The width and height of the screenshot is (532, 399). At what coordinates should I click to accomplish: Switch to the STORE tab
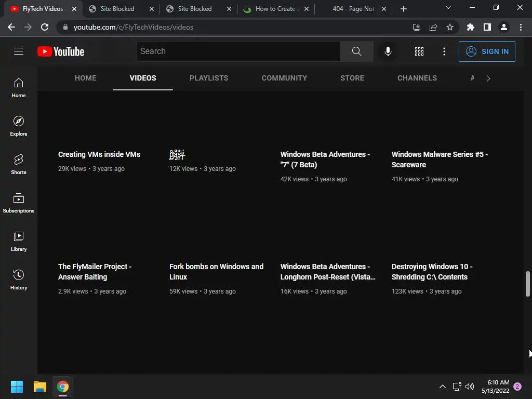pos(352,78)
